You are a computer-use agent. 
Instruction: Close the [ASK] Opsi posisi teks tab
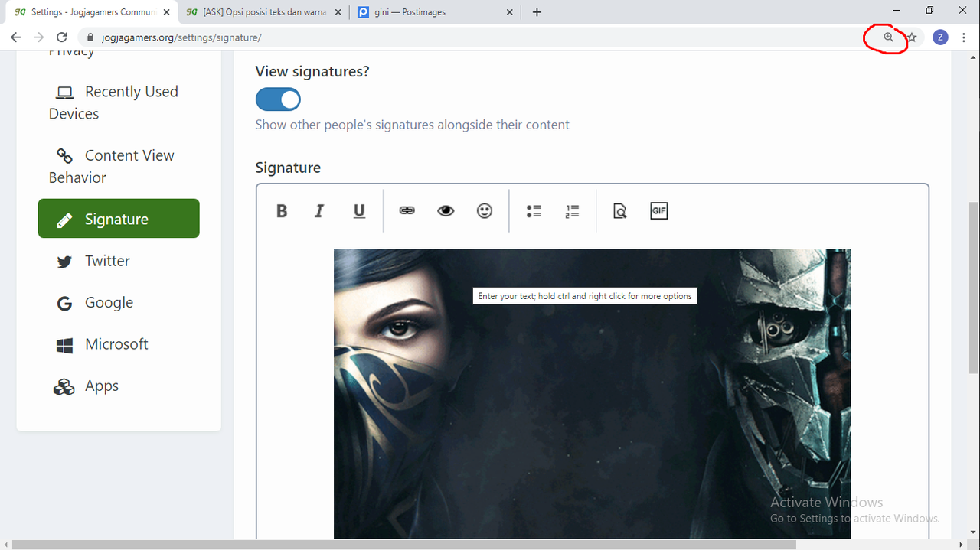coord(338,12)
